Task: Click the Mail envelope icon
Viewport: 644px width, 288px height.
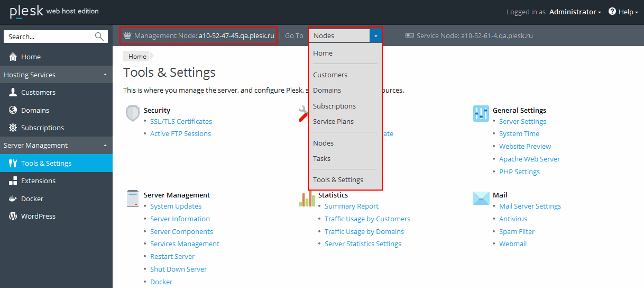Action: 481,198
